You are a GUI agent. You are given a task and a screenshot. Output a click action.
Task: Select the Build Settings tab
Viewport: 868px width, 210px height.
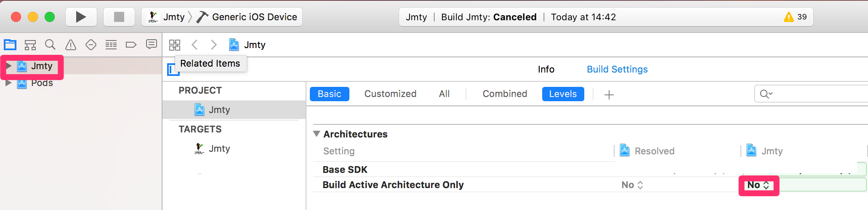point(617,69)
